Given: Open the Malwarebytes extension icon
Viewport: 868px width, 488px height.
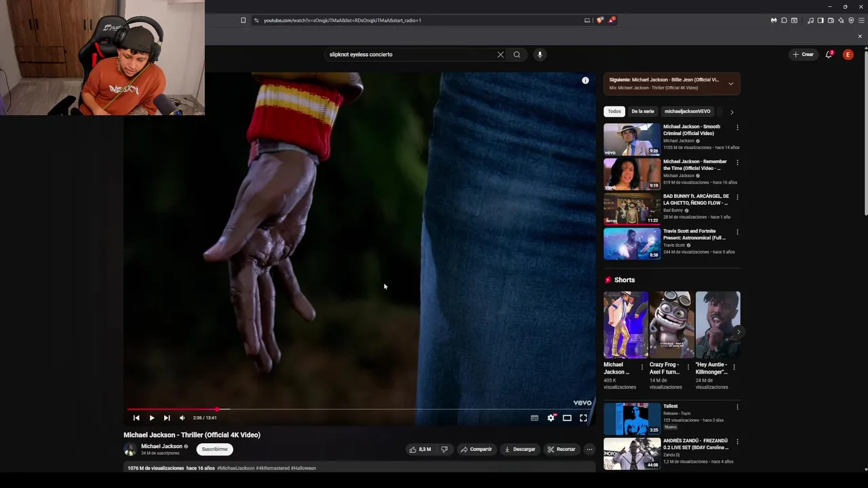Looking at the screenshot, I should pyautogui.click(x=774, y=20).
